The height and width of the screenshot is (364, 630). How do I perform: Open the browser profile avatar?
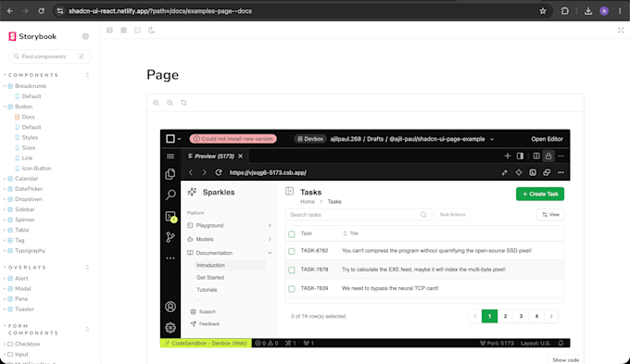[604, 11]
